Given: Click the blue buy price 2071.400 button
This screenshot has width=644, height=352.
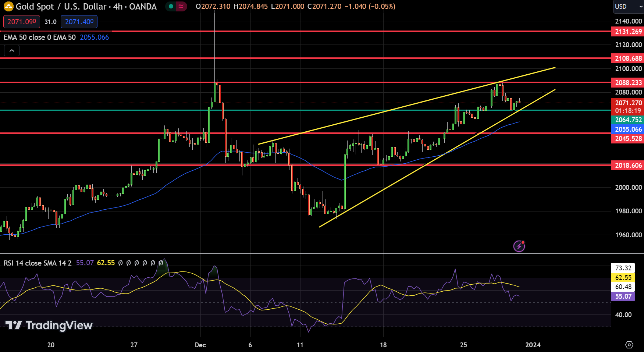Looking at the screenshot, I should coord(79,22).
